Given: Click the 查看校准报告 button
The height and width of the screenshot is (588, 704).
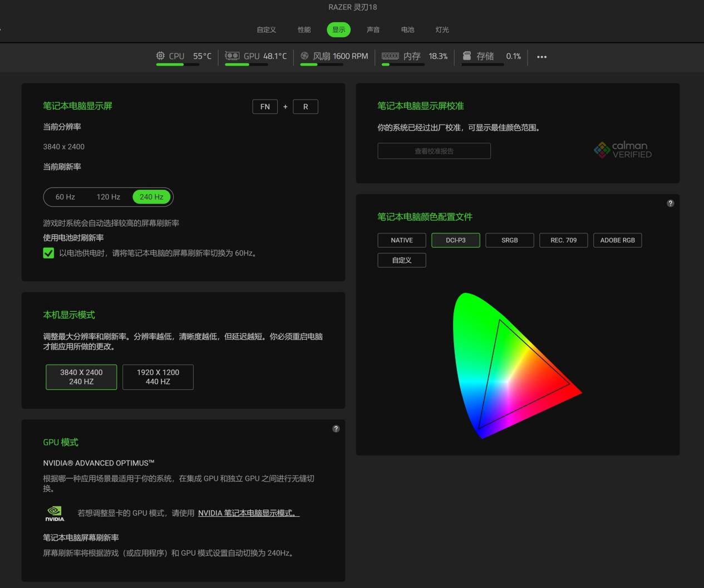Looking at the screenshot, I should (434, 151).
